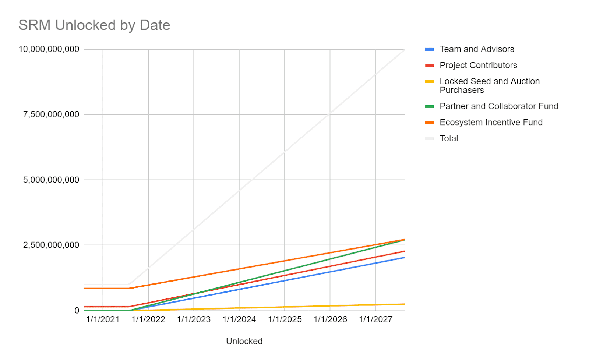589x364 pixels.
Task: Select the Ecosystem Incentive Fund label
Action: click(x=491, y=122)
